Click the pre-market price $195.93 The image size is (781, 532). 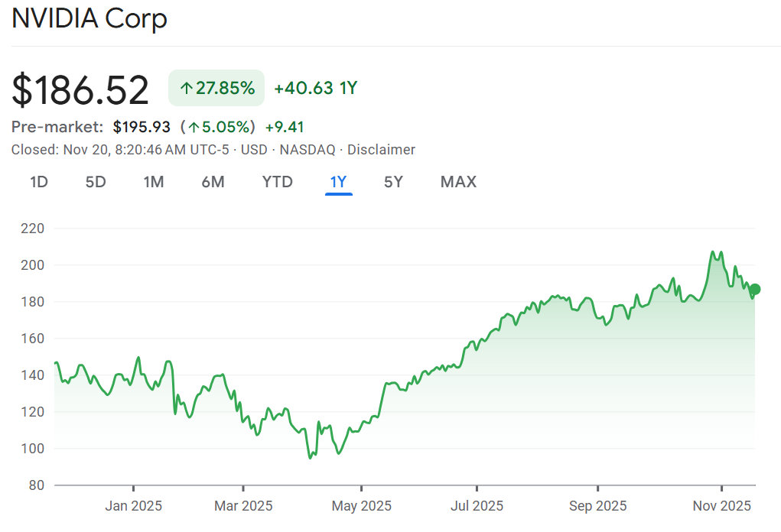[142, 127]
